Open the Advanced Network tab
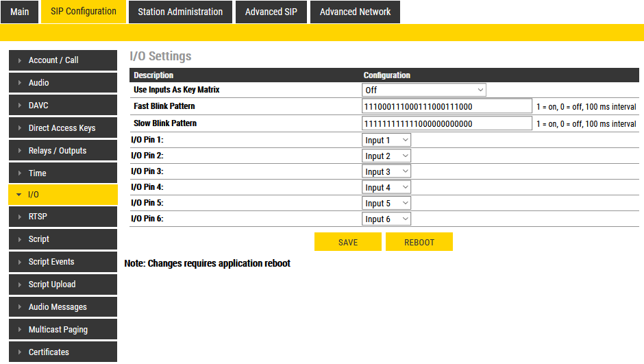This screenshot has width=644, height=364. pyautogui.click(x=355, y=12)
